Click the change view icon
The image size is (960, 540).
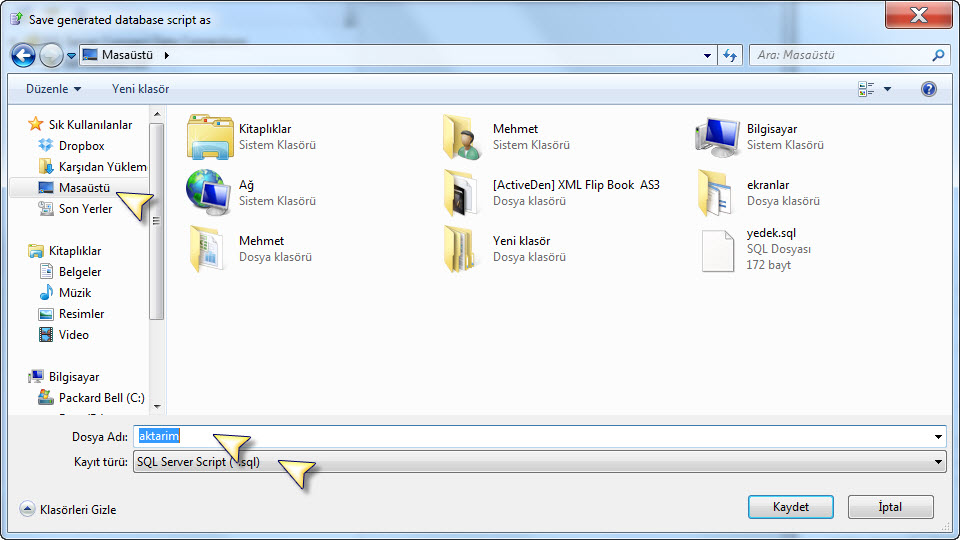(866, 89)
